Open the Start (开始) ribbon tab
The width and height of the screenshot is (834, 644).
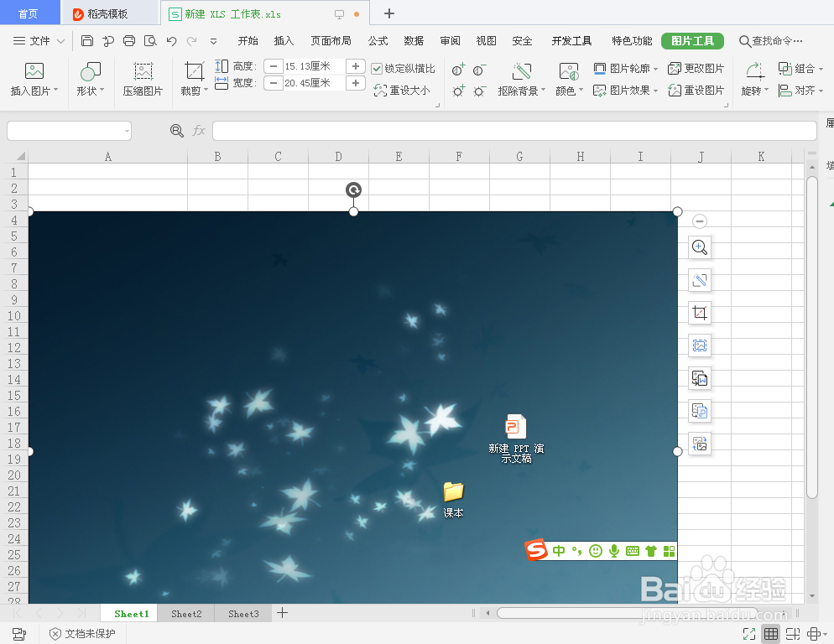point(248,41)
